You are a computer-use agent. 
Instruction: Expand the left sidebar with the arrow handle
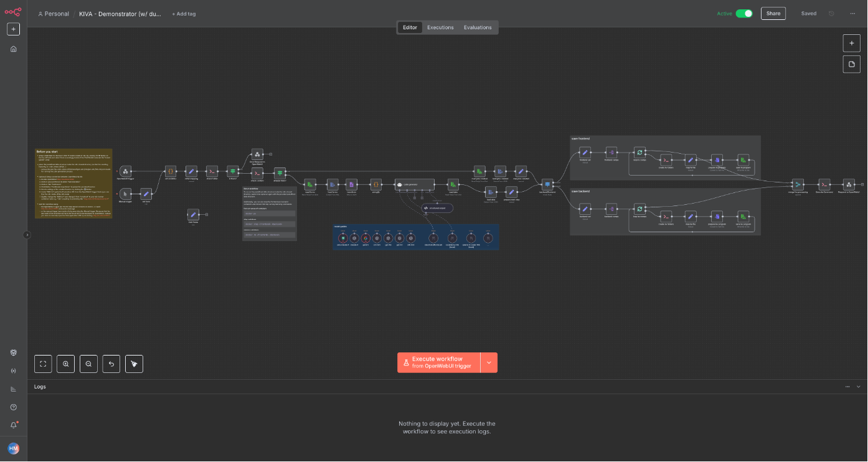coord(27,235)
